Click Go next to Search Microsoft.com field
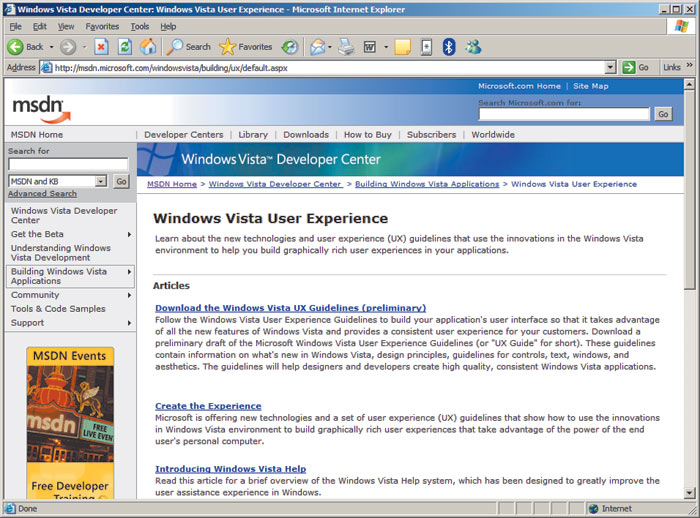 pos(663,114)
